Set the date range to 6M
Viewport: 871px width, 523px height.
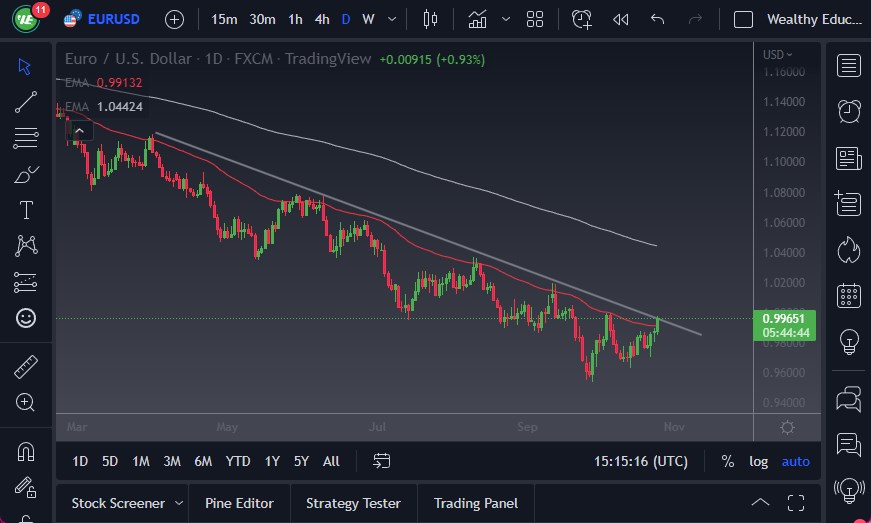point(203,461)
